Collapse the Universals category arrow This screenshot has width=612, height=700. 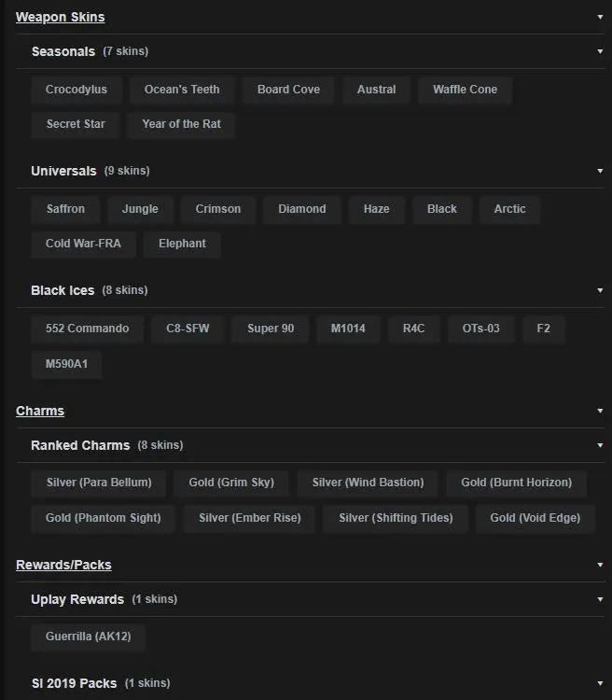(x=600, y=171)
